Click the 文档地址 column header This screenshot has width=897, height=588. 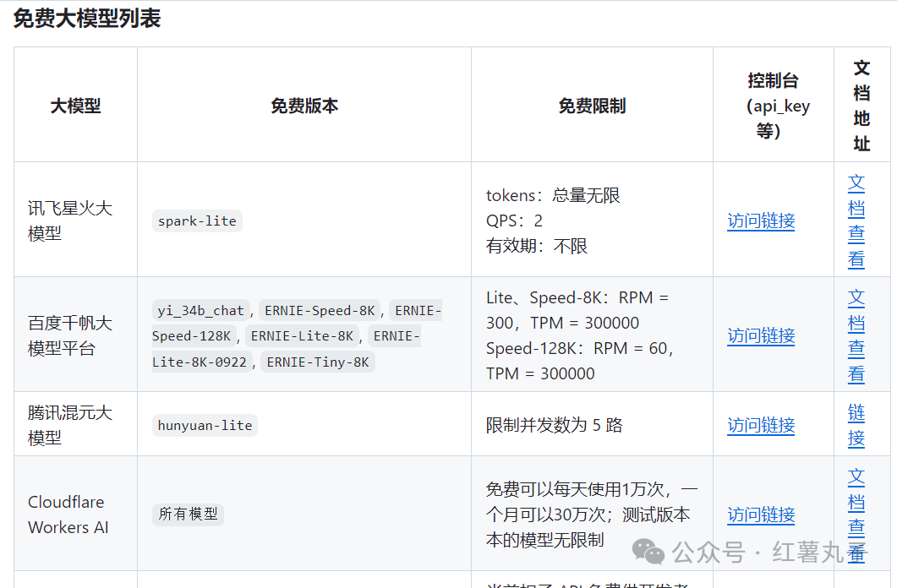[862, 106]
